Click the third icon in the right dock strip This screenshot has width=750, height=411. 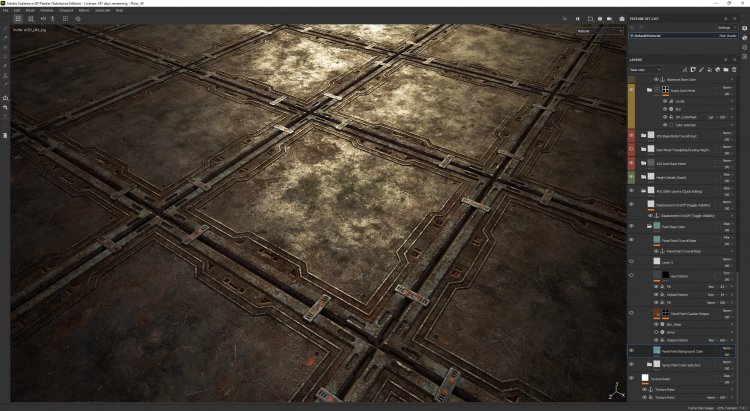click(745, 47)
